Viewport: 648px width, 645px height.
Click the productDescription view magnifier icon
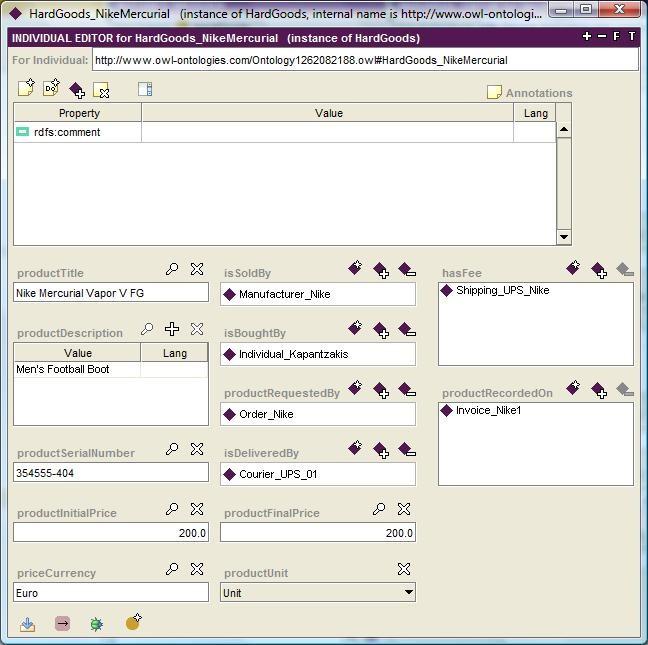pos(147,329)
